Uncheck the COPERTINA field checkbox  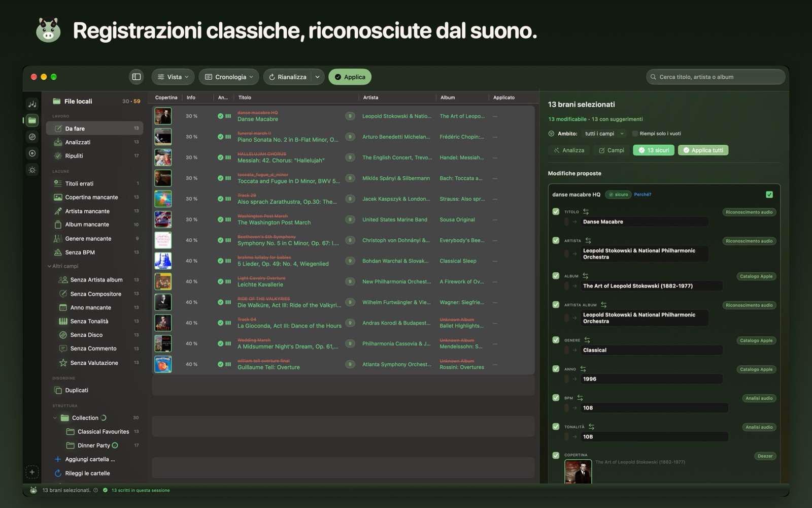click(556, 455)
